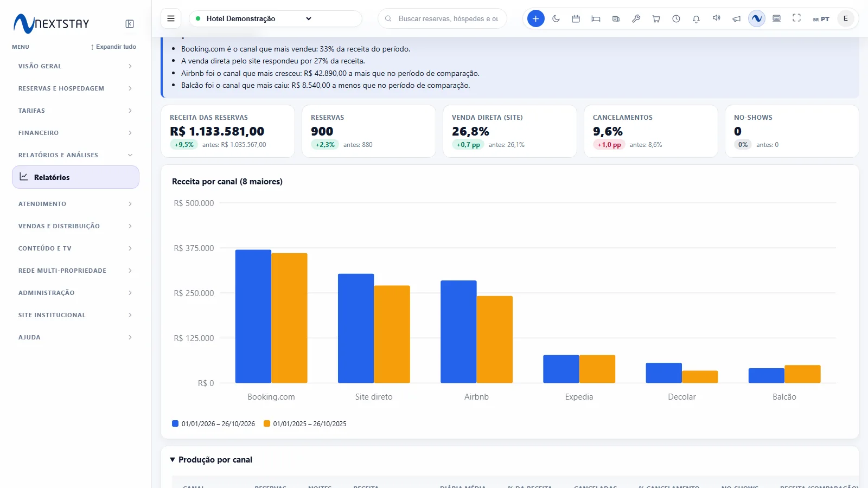The height and width of the screenshot is (488, 868).
Task: Collapse the Produção por canal section
Action: 211,460
